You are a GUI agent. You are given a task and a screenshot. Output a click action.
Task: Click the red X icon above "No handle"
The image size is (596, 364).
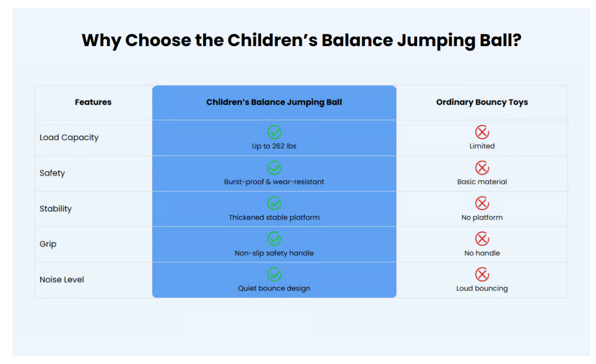click(x=482, y=239)
